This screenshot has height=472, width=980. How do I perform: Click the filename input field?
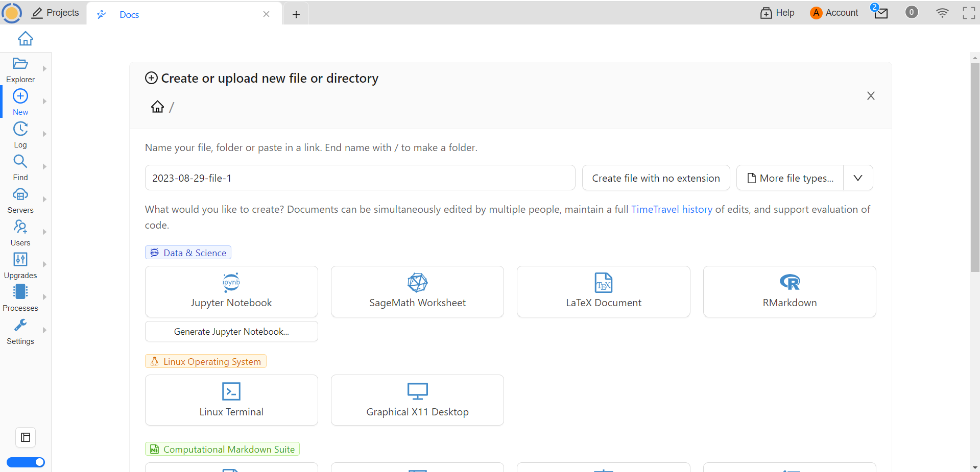360,178
